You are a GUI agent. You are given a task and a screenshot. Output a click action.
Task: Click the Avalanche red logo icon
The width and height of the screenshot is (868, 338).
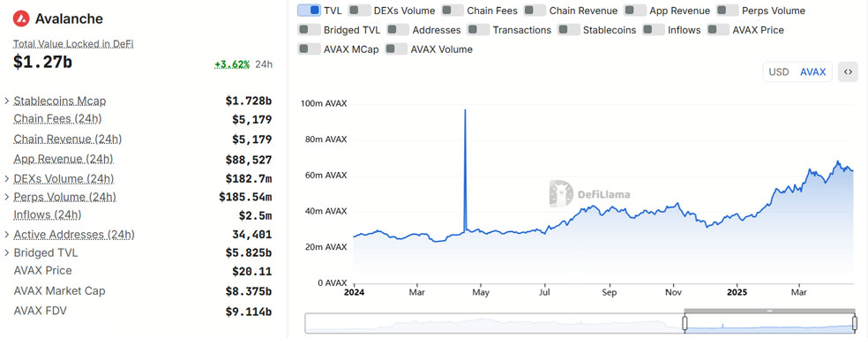point(21,19)
